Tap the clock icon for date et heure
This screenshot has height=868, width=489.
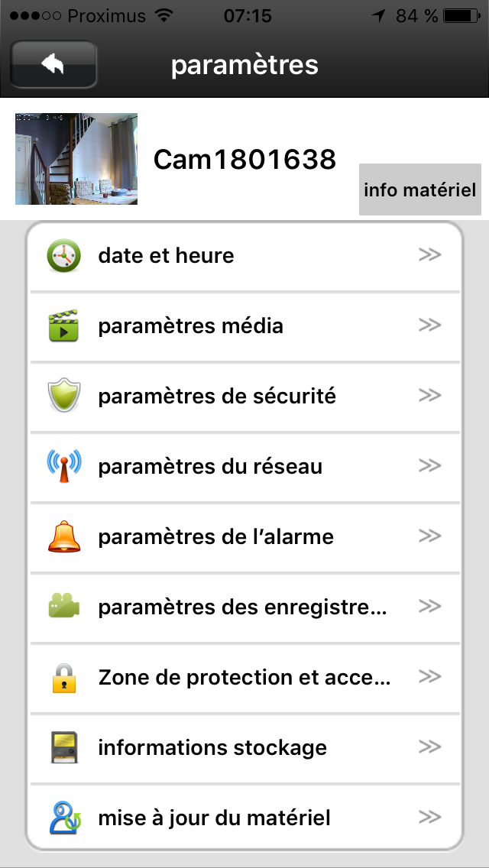pyautogui.click(x=63, y=256)
